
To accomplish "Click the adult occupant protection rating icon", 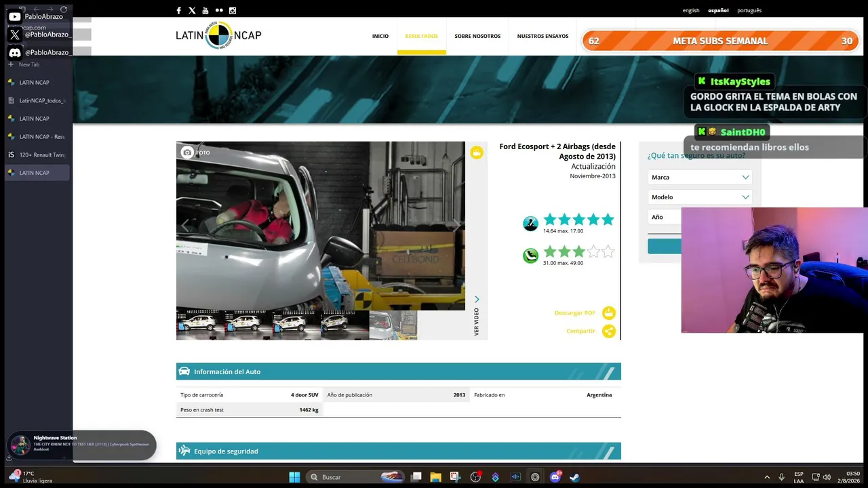I will pyautogui.click(x=530, y=224).
